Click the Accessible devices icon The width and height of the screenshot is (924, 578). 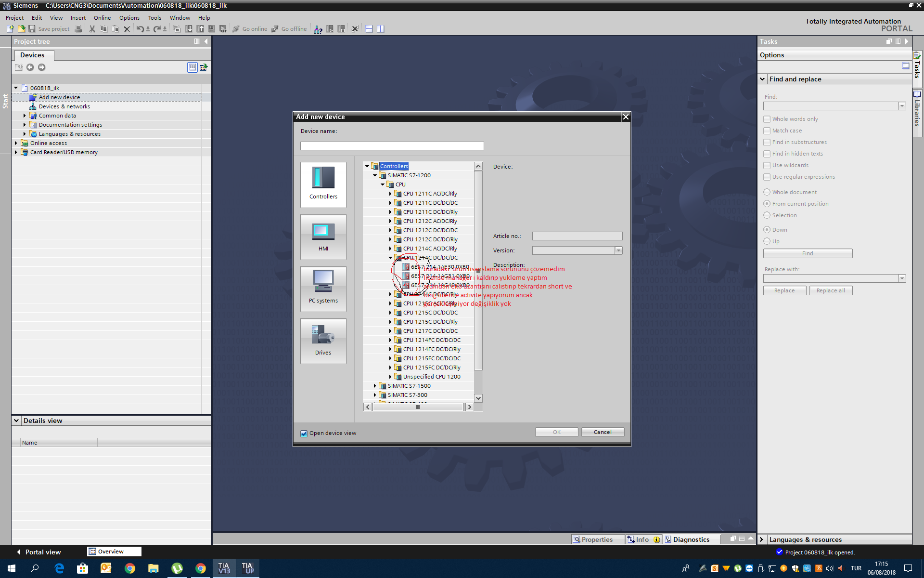(x=318, y=29)
